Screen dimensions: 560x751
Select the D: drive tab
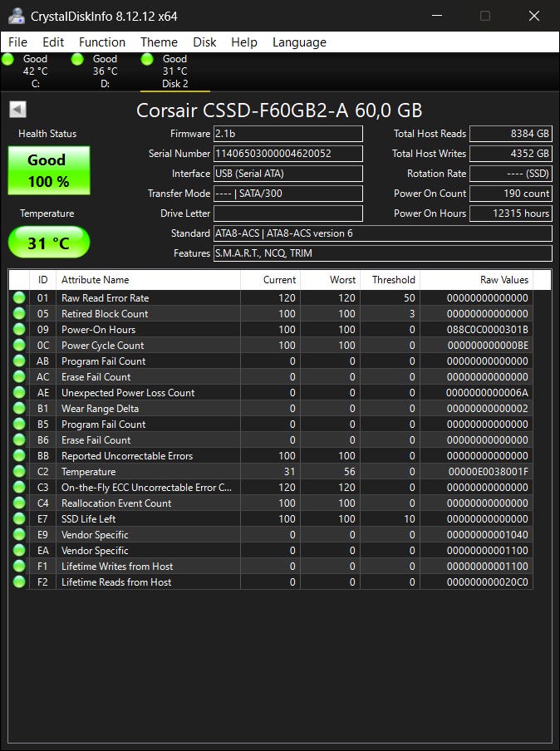(x=105, y=71)
